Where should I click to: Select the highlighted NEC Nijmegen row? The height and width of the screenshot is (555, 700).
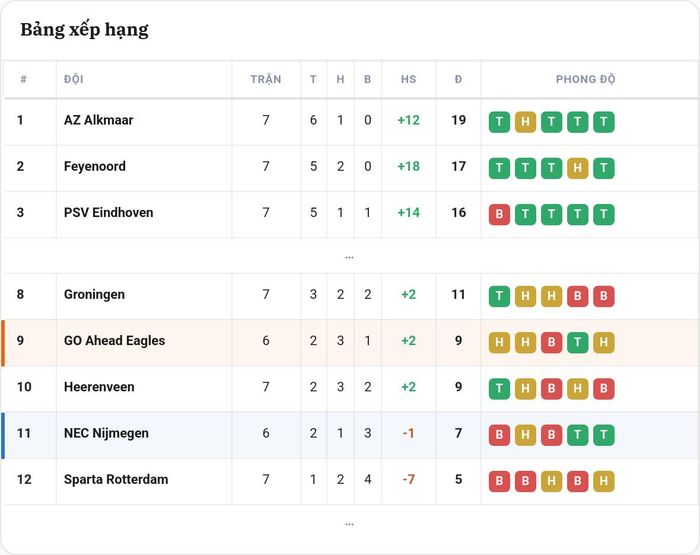pos(350,435)
